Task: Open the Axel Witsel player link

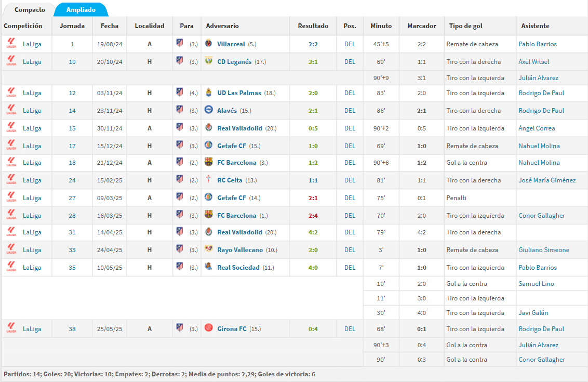Action: pyautogui.click(x=533, y=62)
